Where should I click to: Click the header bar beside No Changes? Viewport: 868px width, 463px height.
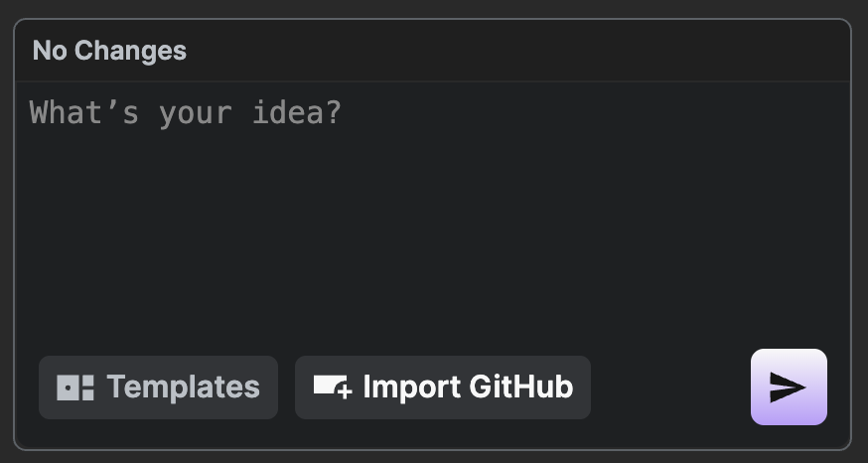click(x=514, y=51)
